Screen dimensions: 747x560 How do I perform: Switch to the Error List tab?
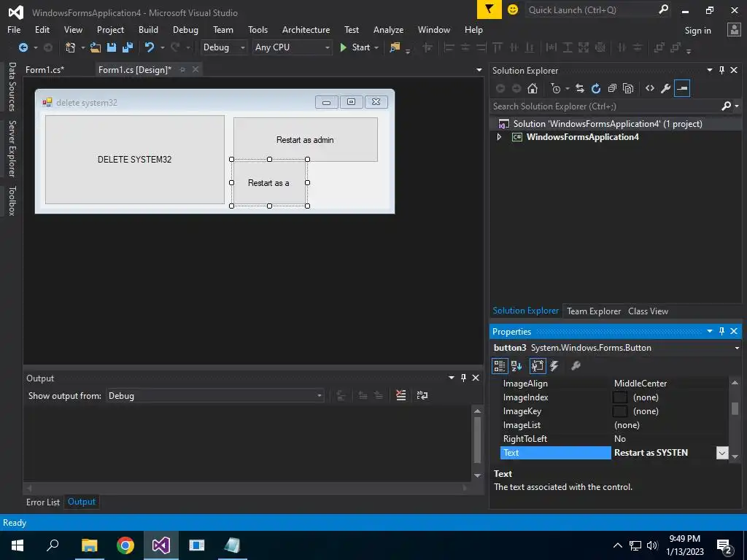pos(43,502)
